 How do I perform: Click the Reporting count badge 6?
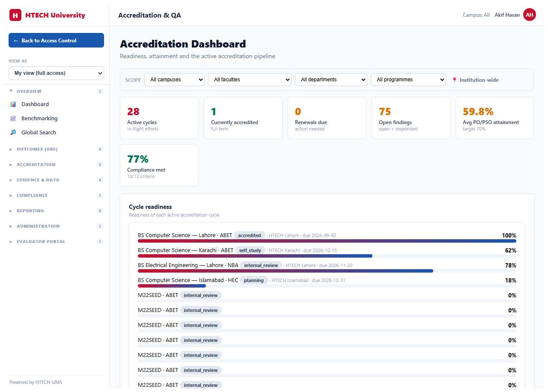pos(100,211)
